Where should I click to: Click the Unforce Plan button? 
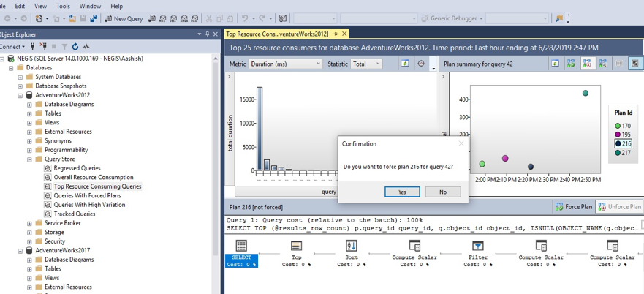620,207
